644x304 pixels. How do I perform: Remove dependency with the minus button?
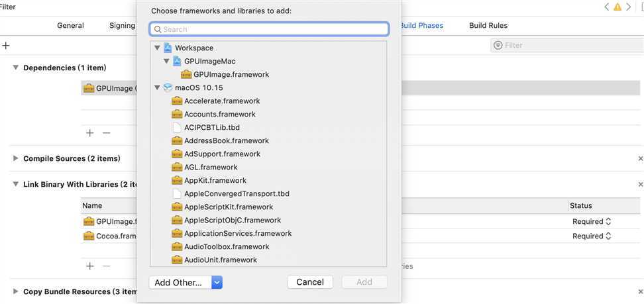point(107,132)
